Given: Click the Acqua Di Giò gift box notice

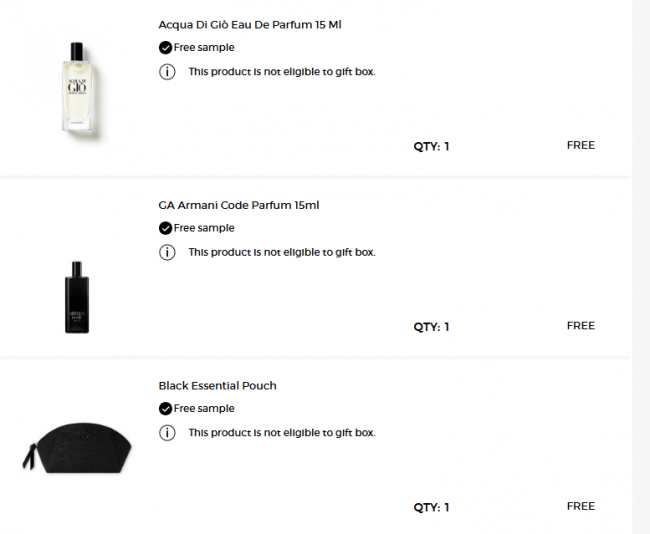Looking at the screenshot, I should tap(282, 72).
